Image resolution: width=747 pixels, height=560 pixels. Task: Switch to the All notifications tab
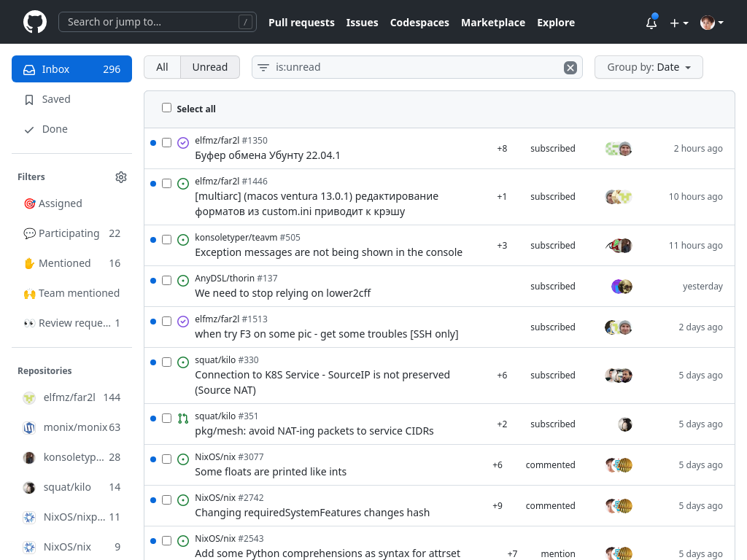click(163, 67)
